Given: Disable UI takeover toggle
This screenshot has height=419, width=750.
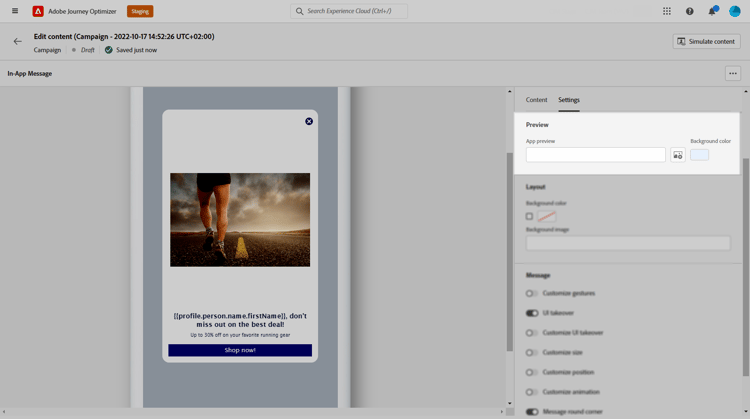Looking at the screenshot, I should click(532, 313).
